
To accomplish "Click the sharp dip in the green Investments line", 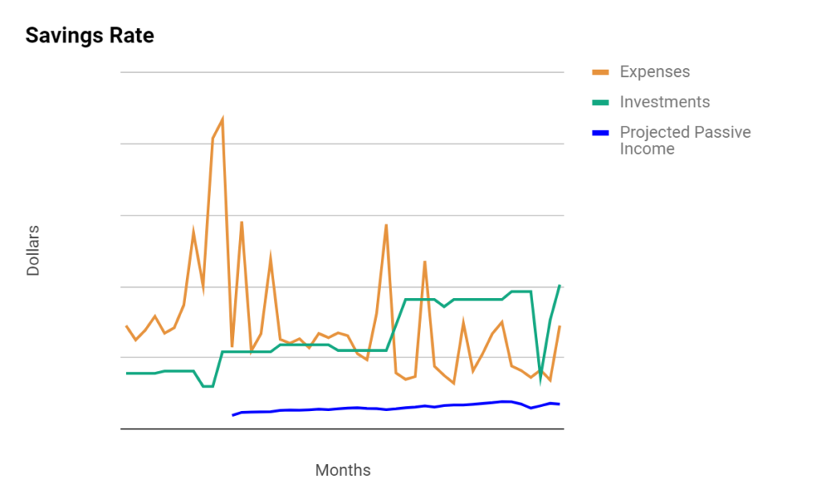I will click(x=541, y=382).
